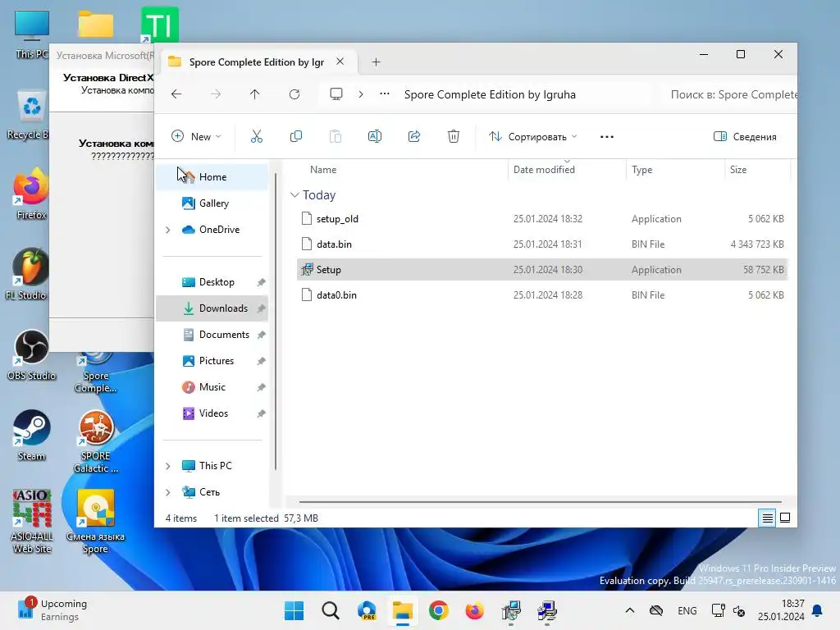
Task: Open Videos quick access folder
Action: tap(212, 413)
